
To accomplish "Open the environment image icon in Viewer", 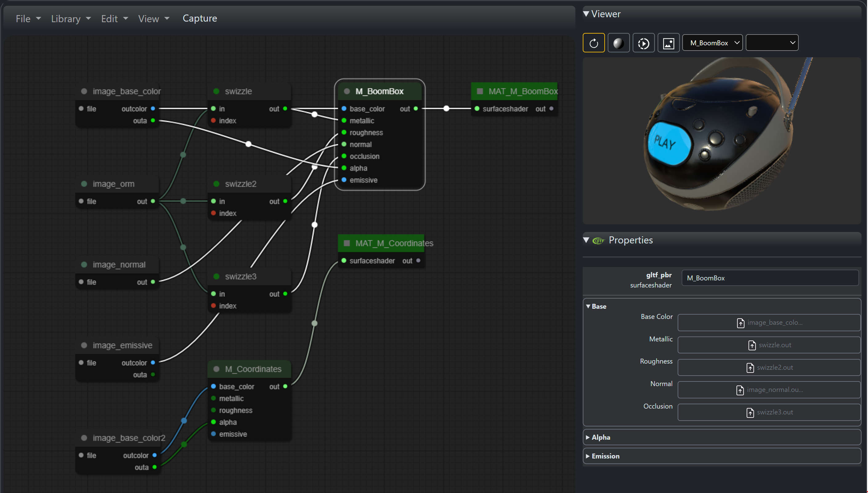I will click(669, 43).
